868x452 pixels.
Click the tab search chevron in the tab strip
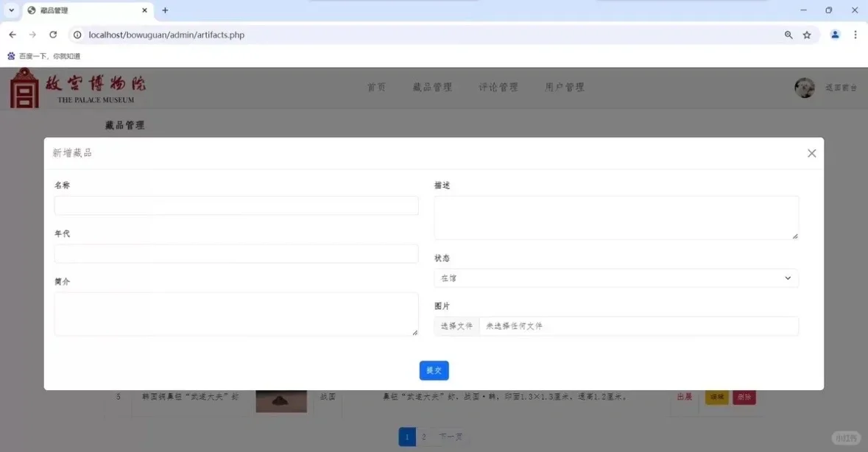click(x=9, y=10)
